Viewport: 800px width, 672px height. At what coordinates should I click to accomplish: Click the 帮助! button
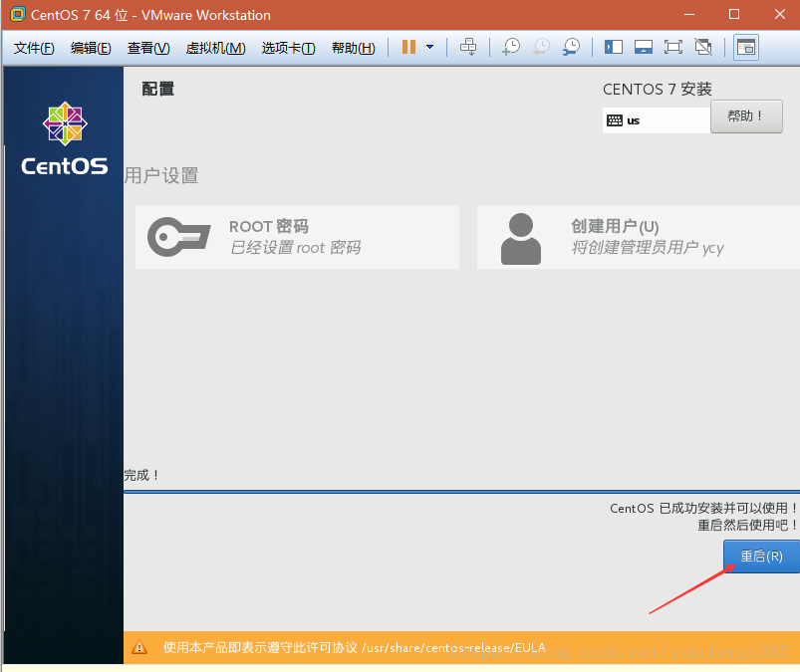[746, 116]
